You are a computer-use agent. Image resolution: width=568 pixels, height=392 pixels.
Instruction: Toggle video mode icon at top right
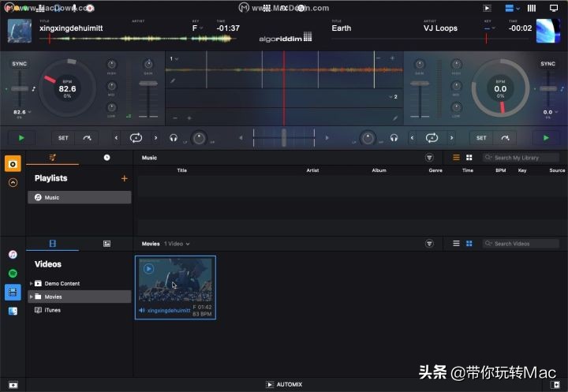click(488, 8)
